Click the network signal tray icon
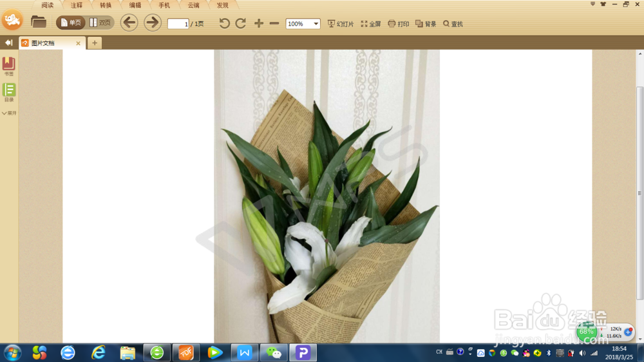The height and width of the screenshot is (362, 644). (x=594, y=353)
